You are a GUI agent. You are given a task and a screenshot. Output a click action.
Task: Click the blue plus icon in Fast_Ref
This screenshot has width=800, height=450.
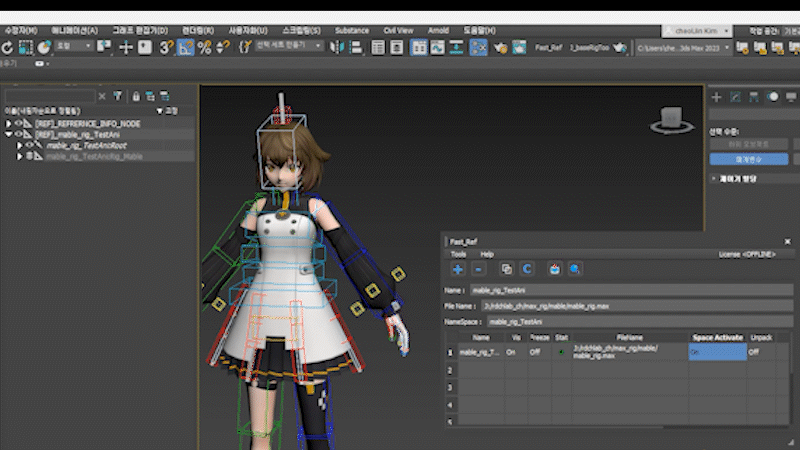tap(458, 269)
